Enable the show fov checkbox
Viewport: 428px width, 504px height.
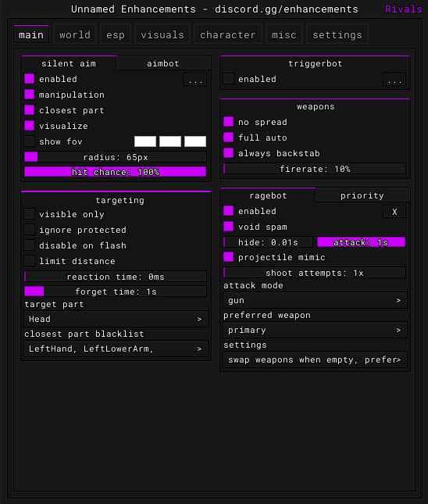[29, 141]
